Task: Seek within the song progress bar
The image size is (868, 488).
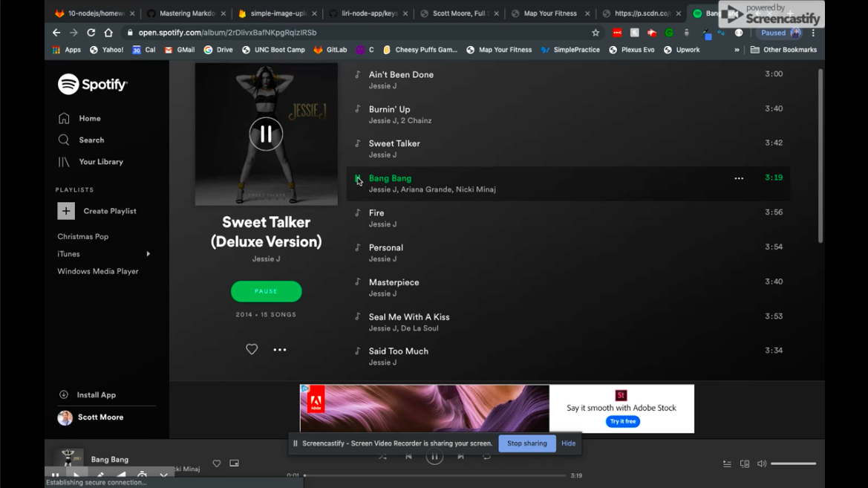Action: click(x=434, y=475)
